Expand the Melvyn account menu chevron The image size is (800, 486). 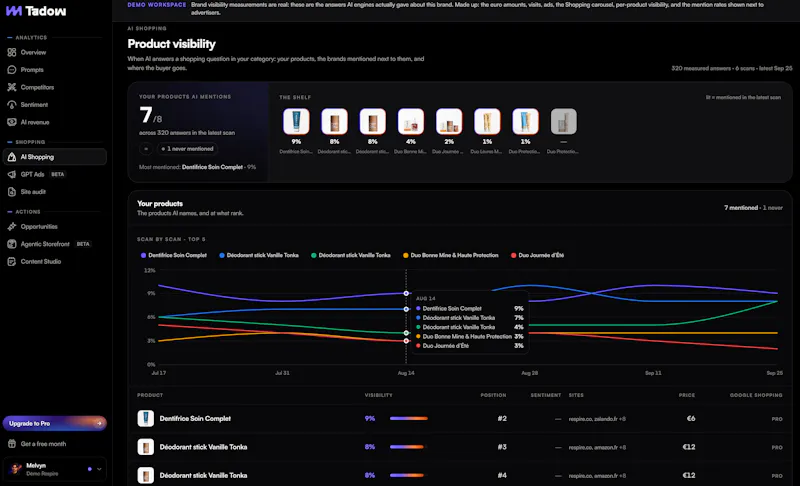(99, 469)
